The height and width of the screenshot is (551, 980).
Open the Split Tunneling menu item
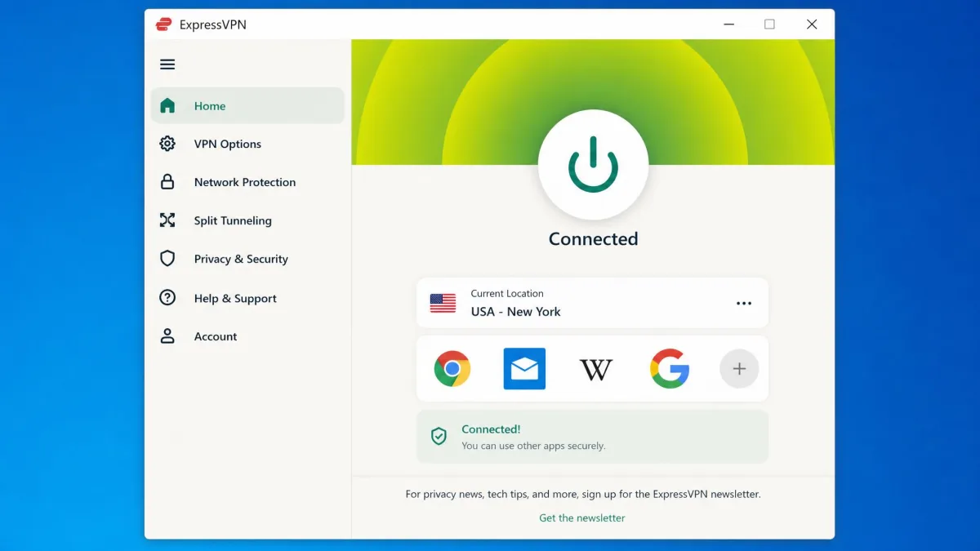(247, 220)
